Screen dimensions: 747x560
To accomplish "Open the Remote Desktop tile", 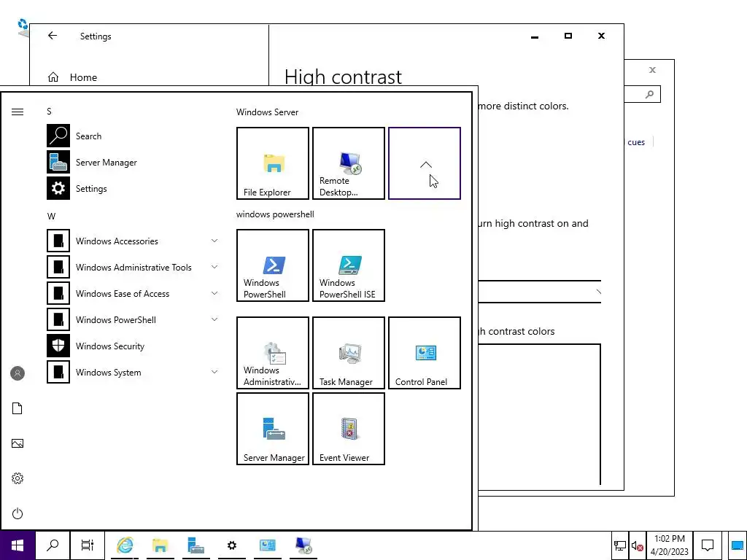I will click(x=349, y=163).
